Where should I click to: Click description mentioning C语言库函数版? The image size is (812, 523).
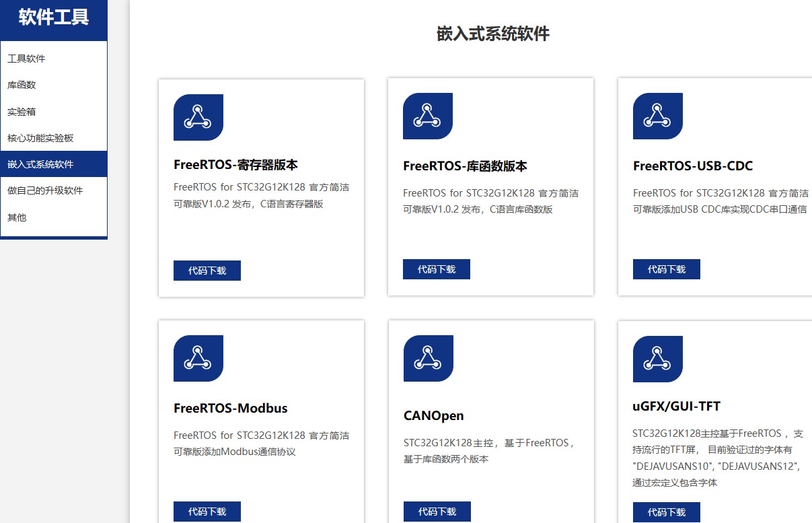tap(490, 201)
